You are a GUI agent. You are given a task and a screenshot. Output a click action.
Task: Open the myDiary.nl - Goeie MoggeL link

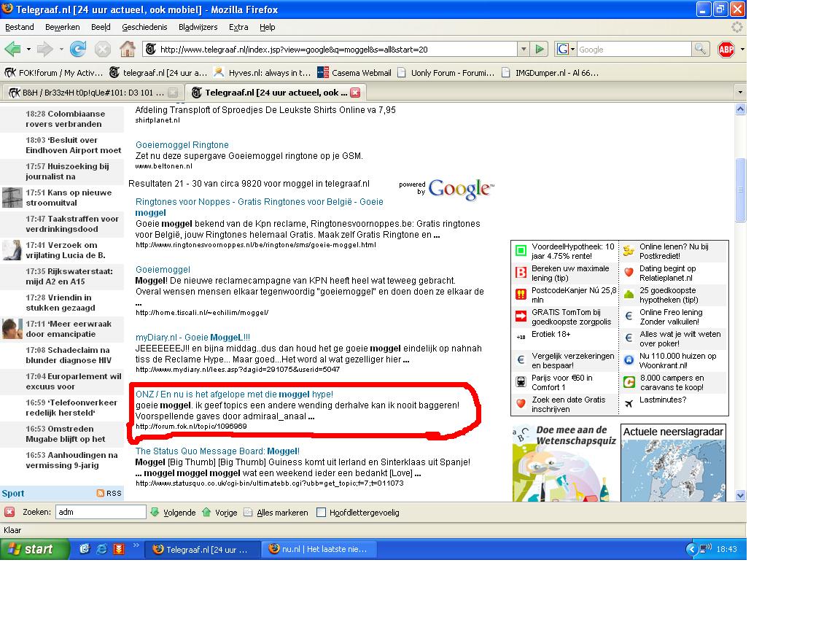tap(192, 337)
